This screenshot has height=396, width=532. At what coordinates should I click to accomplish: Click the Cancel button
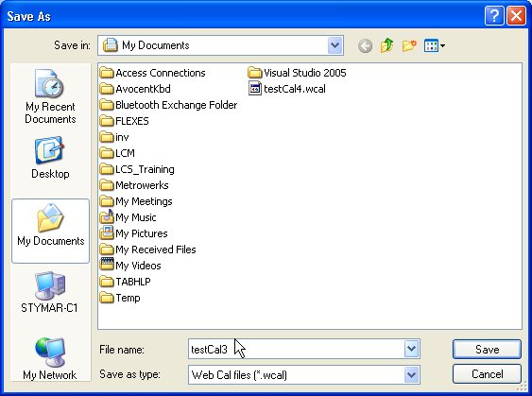(x=487, y=374)
